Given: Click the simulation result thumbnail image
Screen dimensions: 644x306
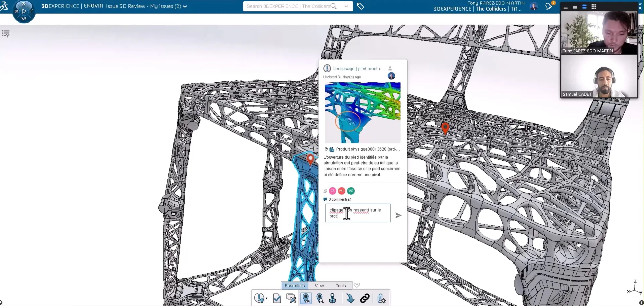Looking at the screenshot, I should 362,113.
